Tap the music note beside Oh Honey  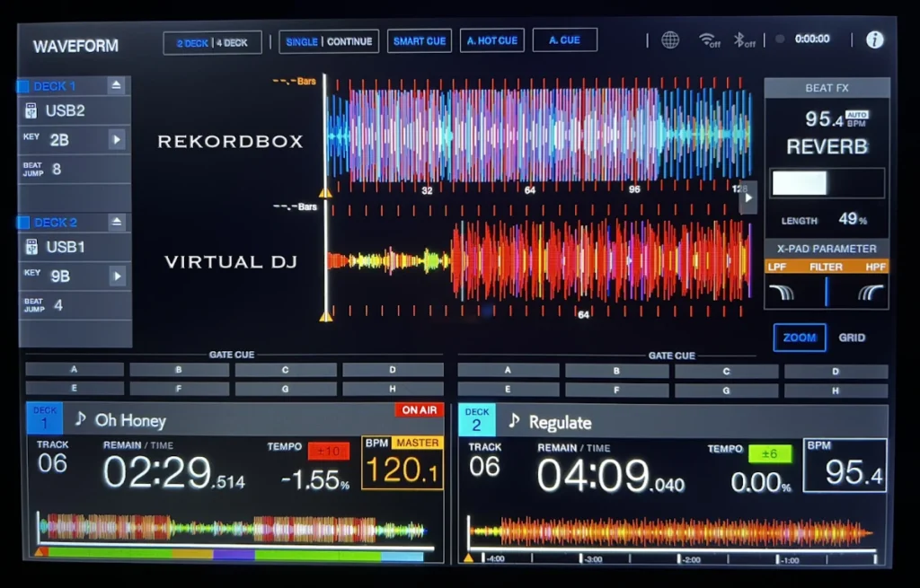click(80, 418)
